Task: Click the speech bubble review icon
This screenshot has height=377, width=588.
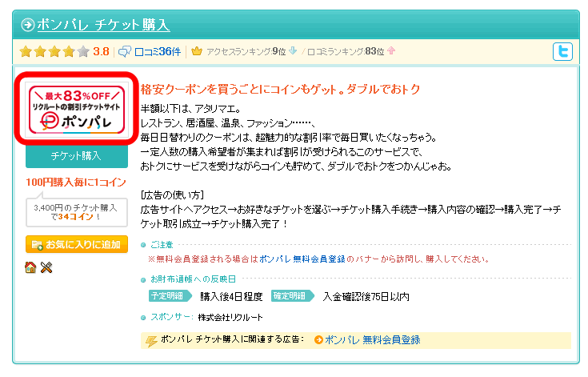Action: coord(125,51)
